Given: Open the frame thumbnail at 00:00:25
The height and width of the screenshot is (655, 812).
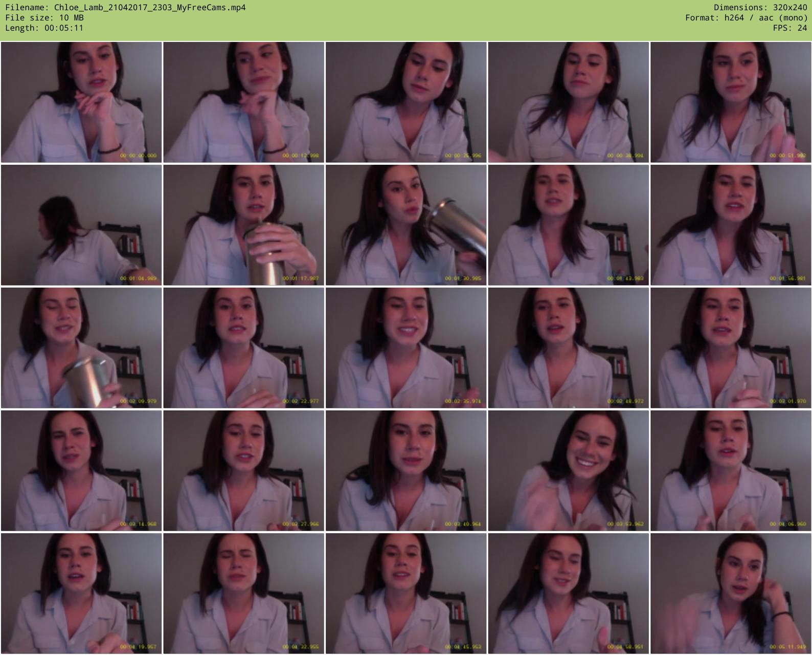Looking at the screenshot, I should click(x=406, y=102).
